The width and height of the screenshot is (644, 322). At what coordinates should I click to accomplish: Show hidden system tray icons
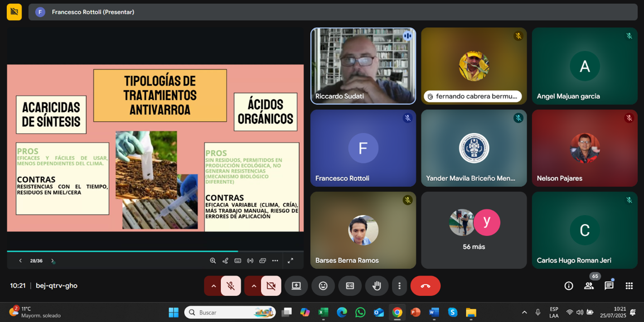coord(524,312)
